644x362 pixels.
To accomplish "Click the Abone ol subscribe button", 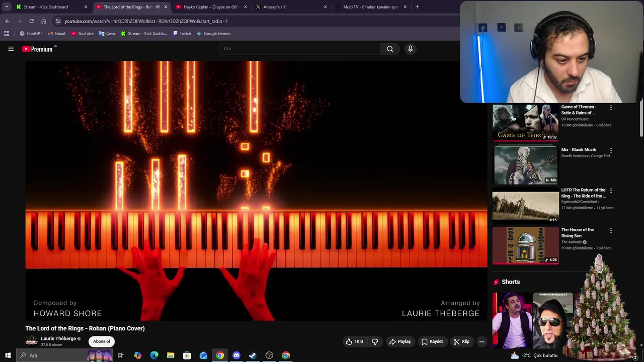I will coord(101,341).
